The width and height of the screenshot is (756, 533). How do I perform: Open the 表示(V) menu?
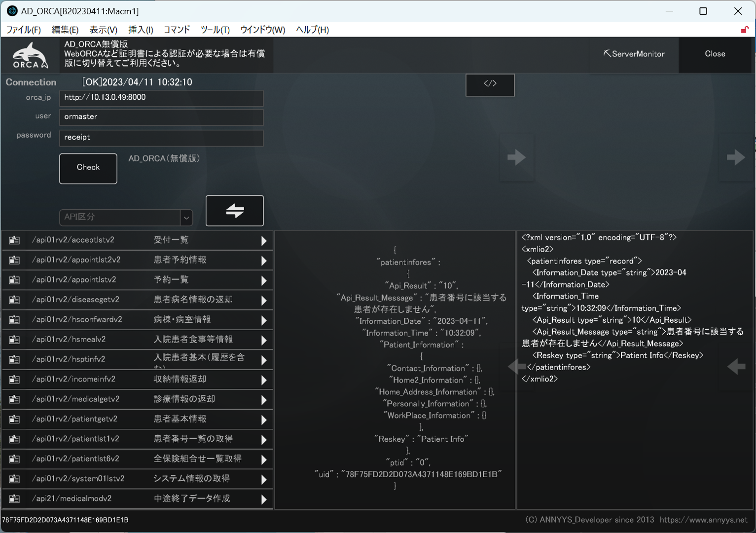click(103, 30)
